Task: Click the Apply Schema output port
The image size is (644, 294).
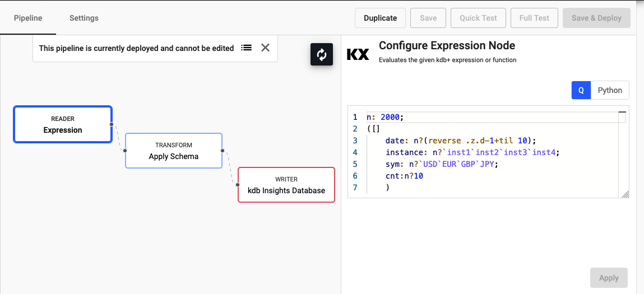Action: [x=222, y=150]
